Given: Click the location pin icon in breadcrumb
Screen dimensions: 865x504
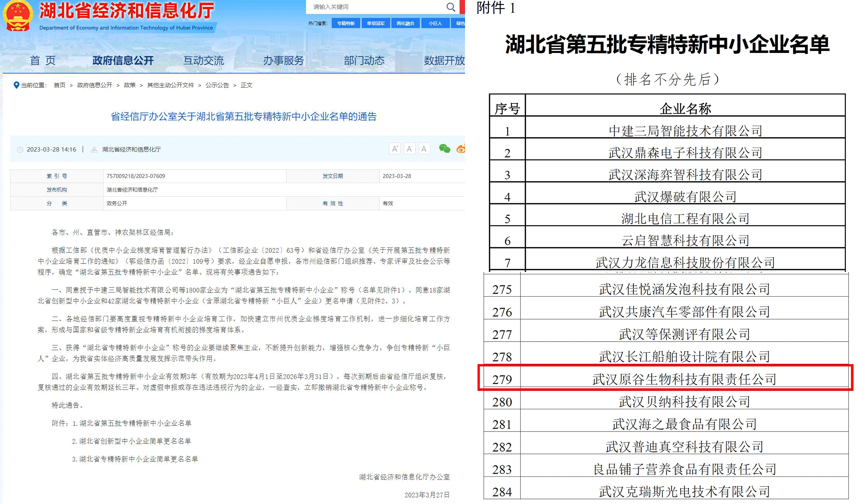Looking at the screenshot, I should click(16, 85).
